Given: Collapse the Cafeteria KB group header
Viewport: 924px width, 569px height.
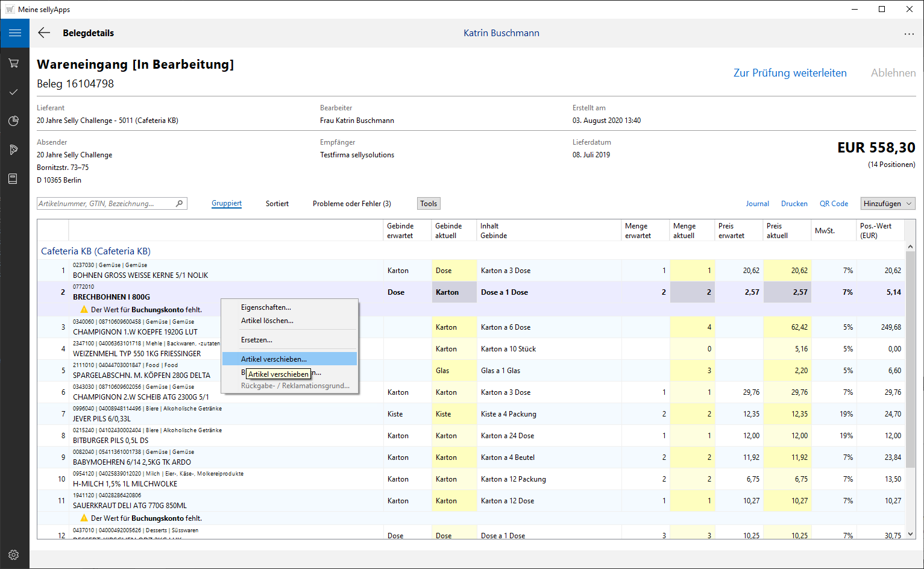Looking at the screenshot, I should (x=95, y=251).
